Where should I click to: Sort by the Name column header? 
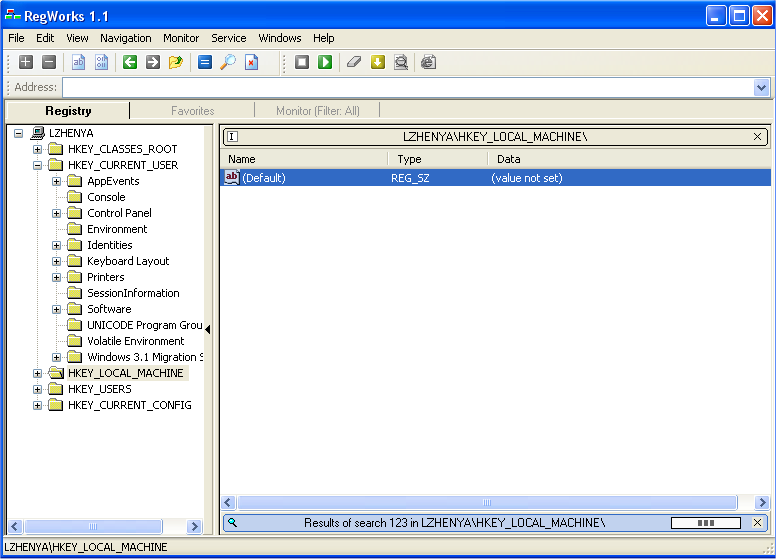click(x=304, y=159)
